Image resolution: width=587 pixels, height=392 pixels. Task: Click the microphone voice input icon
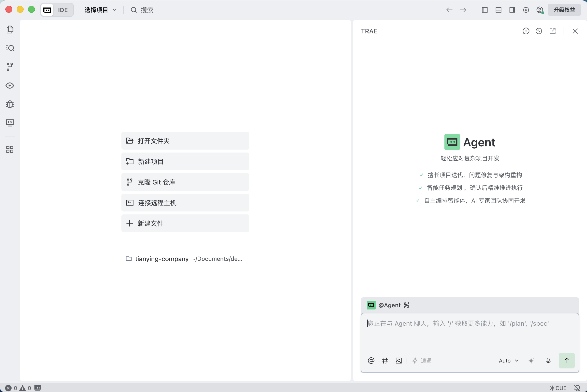548,361
